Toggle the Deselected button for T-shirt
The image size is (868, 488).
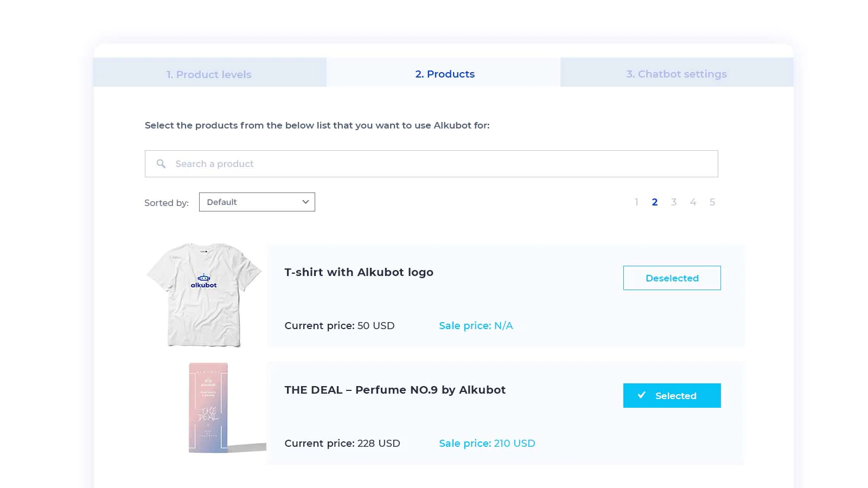tap(672, 278)
